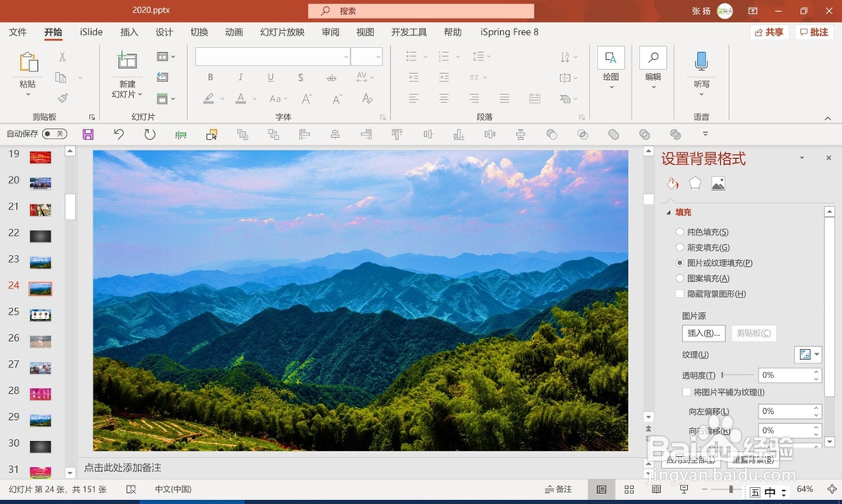
Task: Select slide 22 thumbnail
Action: tap(40, 236)
